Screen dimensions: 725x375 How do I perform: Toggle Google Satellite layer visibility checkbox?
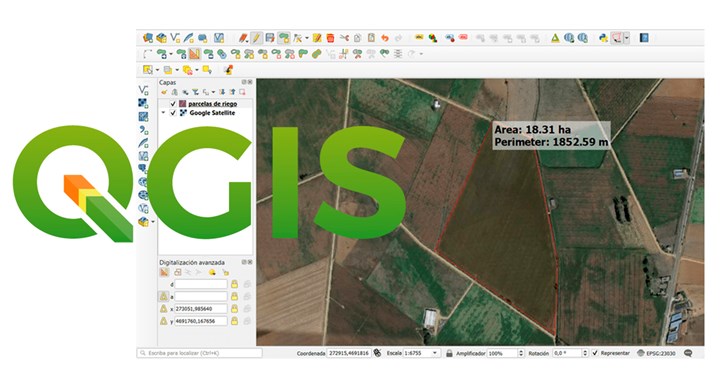[x=173, y=113]
